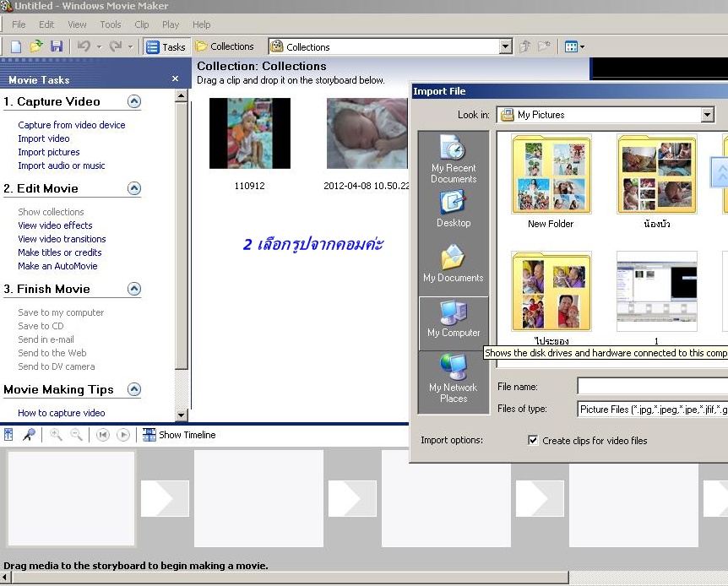Toggle the Tasks pane button

166,47
